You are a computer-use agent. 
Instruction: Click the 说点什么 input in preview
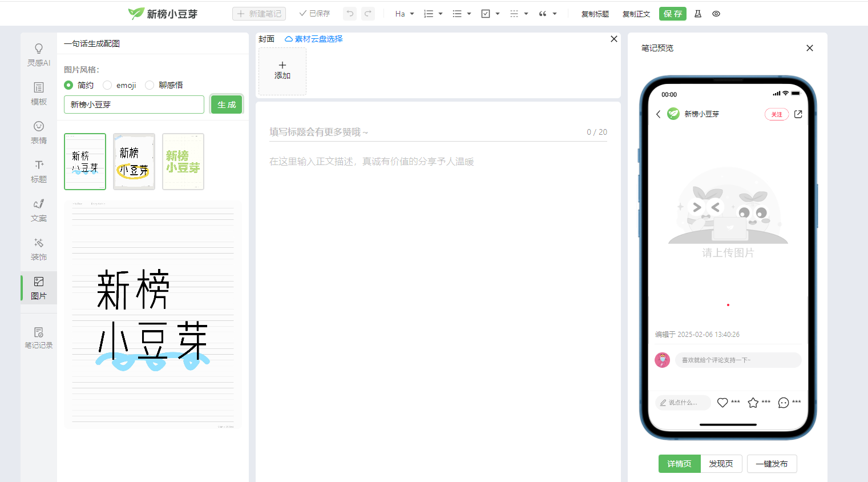683,403
